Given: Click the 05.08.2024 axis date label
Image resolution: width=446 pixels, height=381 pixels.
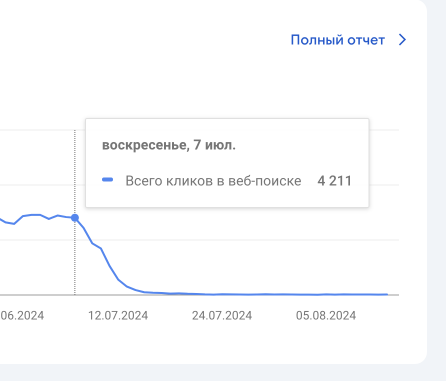Looking at the screenshot, I should (x=326, y=315).
